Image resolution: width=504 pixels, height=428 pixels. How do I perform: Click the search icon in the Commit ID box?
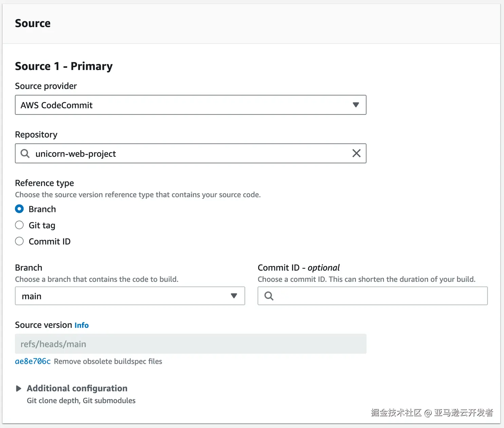tap(269, 296)
